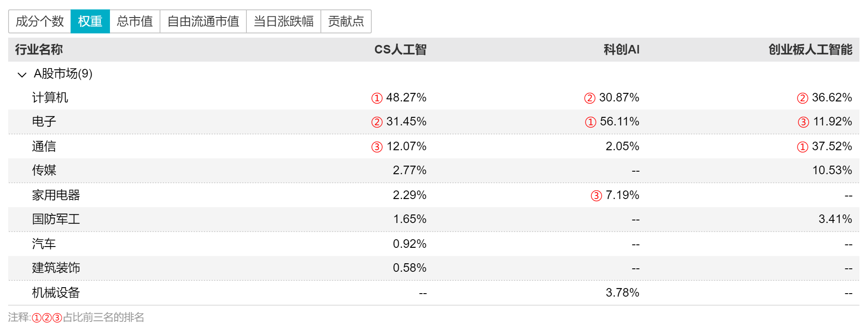The height and width of the screenshot is (330, 868).
Task: Click the rank ③ icon beside 12.07%
Action: click(376, 147)
